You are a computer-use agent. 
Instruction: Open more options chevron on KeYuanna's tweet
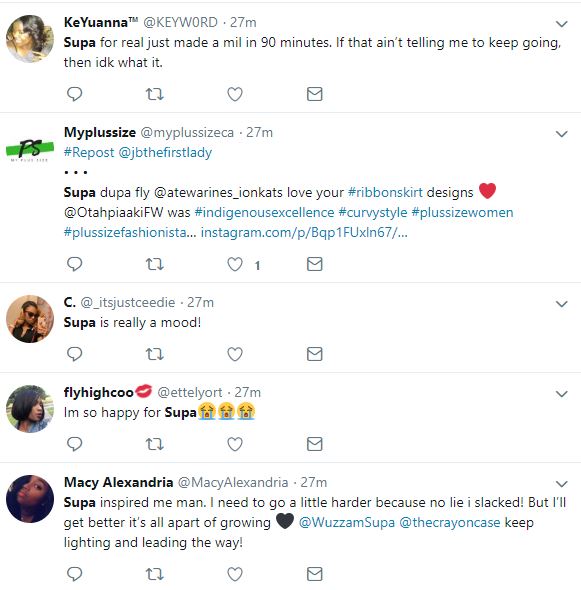[561, 24]
